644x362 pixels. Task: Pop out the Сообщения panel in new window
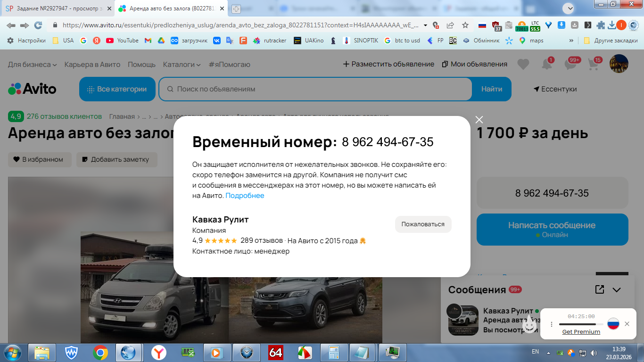pyautogui.click(x=600, y=289)
